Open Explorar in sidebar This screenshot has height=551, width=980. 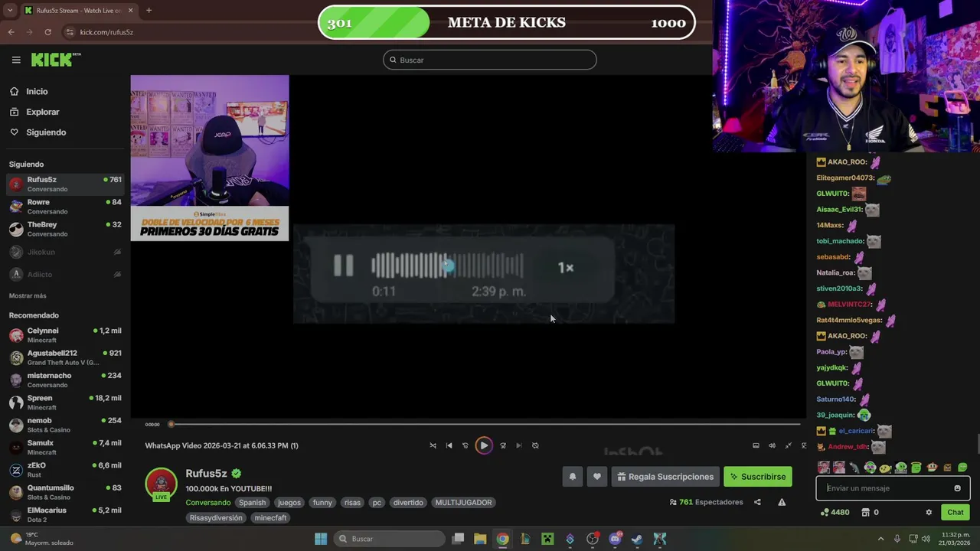(x=42, y=112)
